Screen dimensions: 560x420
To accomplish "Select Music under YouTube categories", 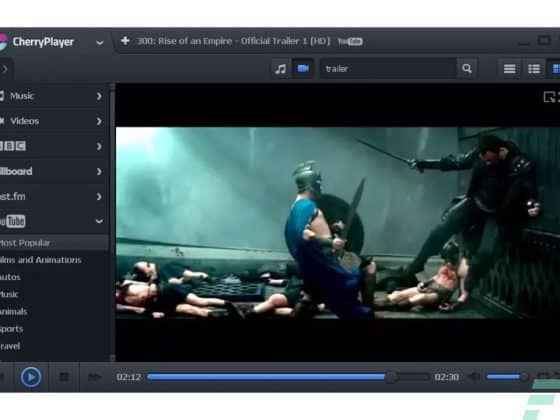I will (9, 294).
